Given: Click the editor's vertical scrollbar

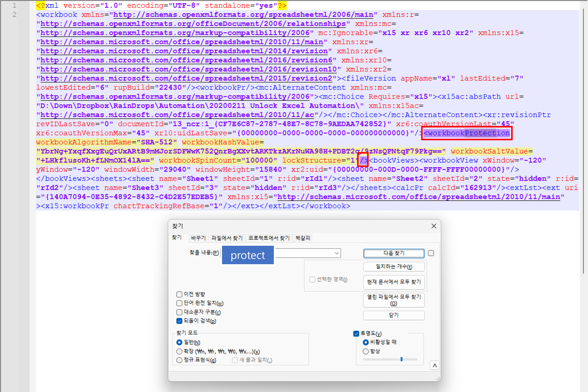Looking at the screenshot, I should (584, 141).
